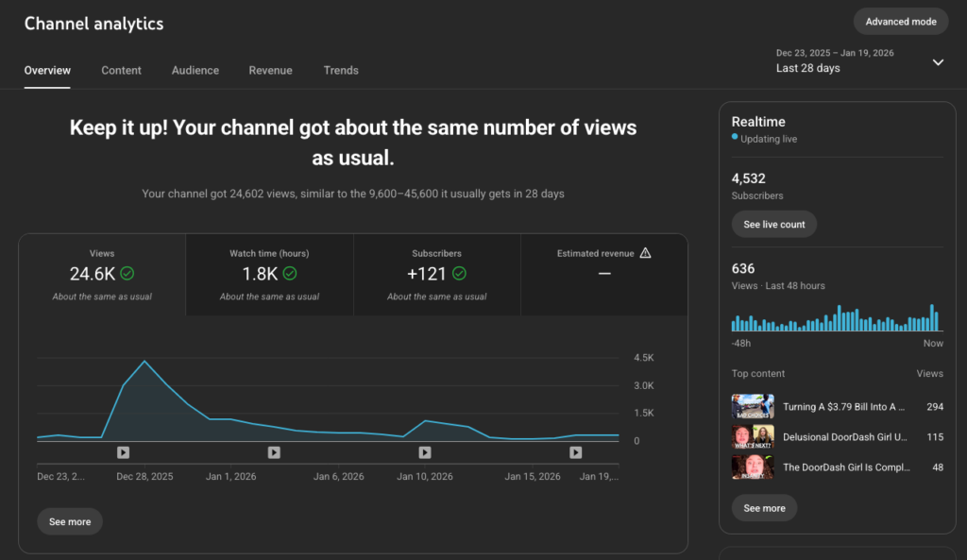
Task: Open the Audience tab
Action: pyautogui.click(x=195, y=71)
